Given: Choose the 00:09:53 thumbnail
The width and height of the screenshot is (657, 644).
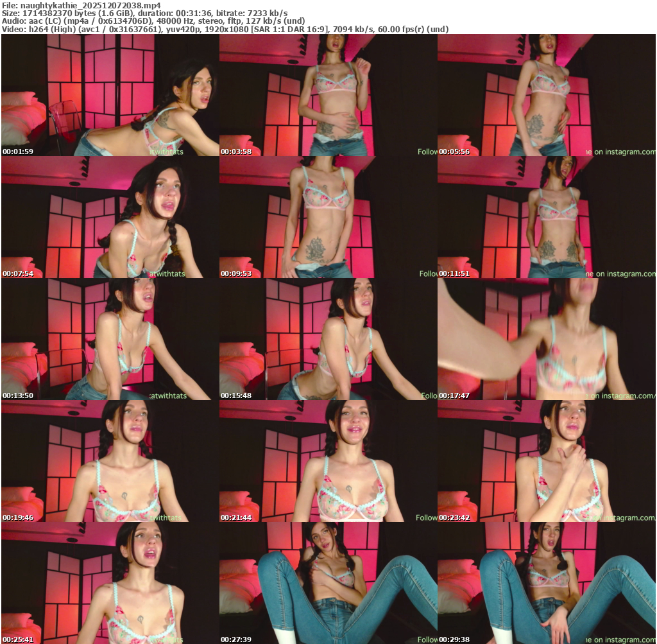Looking at the screenshot, I should 328,217.
